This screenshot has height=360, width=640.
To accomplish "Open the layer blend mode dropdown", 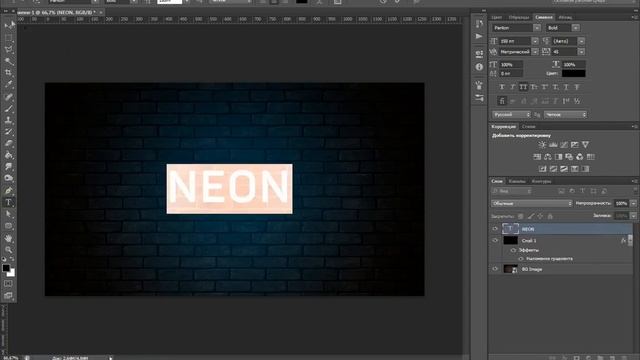I will tap(531, 203).
